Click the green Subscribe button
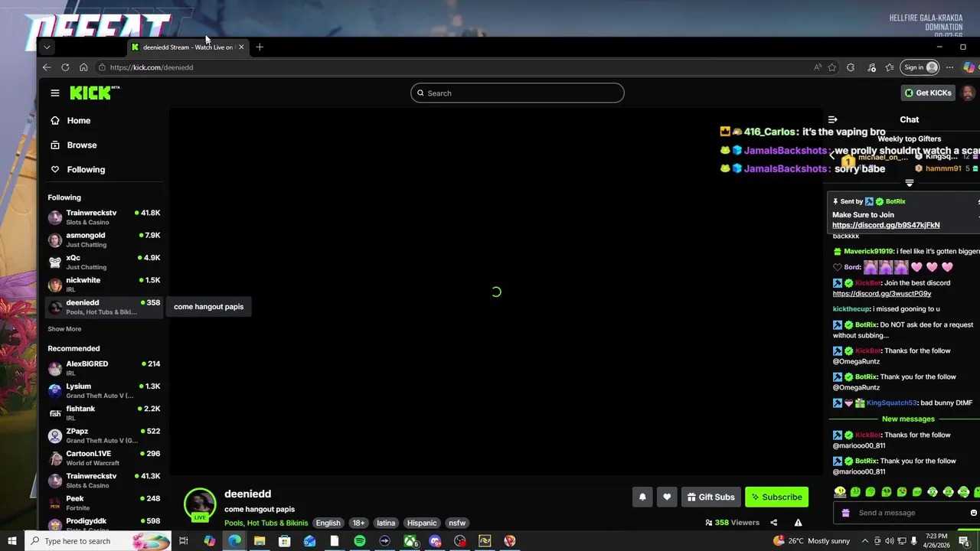980x551 pixels. click(x=776, y=497)
